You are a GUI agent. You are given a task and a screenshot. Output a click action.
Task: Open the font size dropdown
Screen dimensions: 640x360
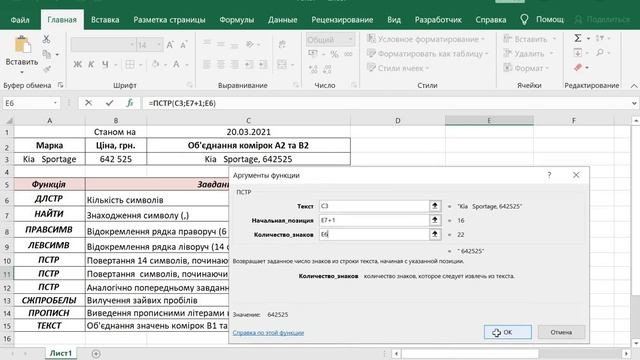pos(159,44)
